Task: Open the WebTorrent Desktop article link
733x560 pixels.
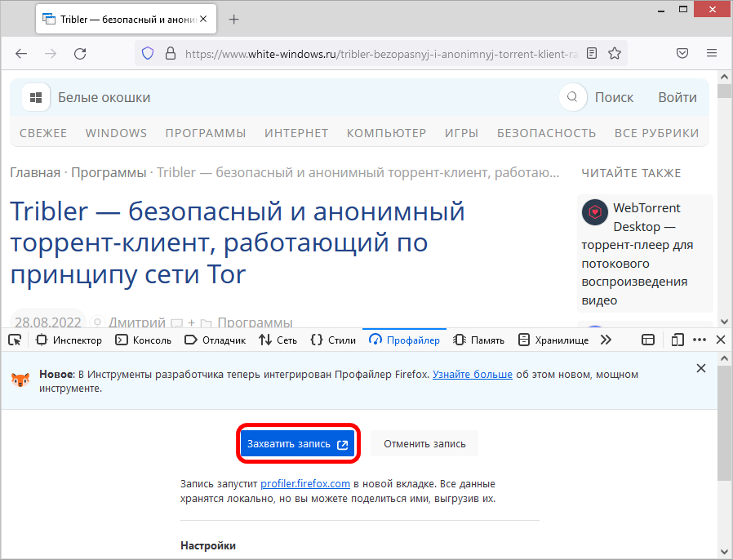Action: [x=637, y=254]
